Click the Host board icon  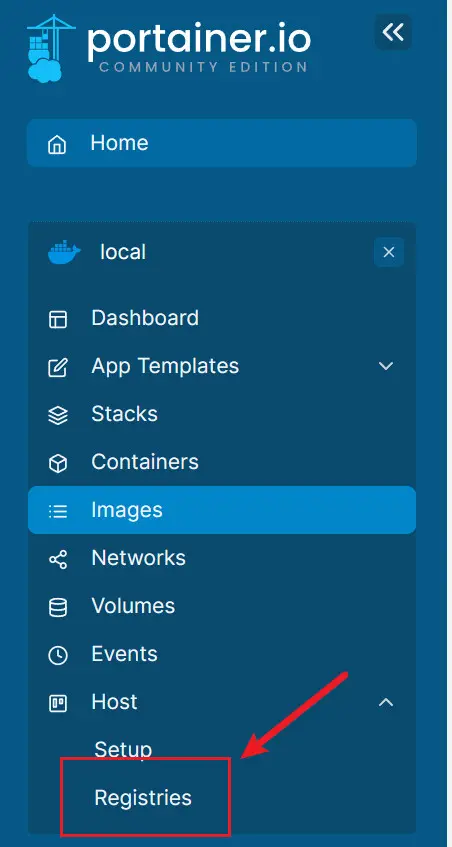tap(58, 703)
